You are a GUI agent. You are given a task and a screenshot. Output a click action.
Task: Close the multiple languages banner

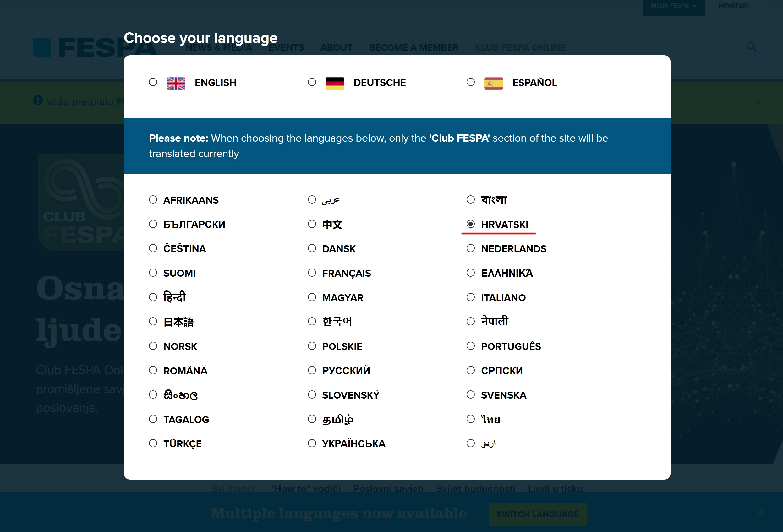point(760,513)
